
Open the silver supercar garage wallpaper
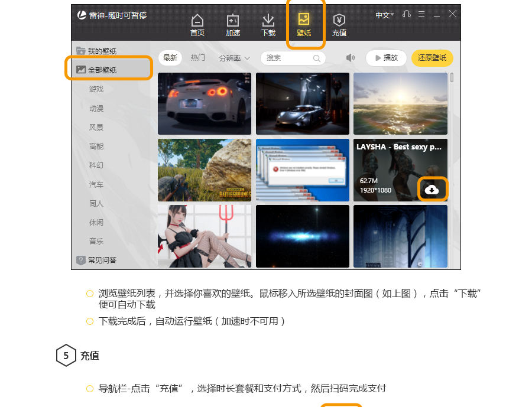[x=303, y=104]
